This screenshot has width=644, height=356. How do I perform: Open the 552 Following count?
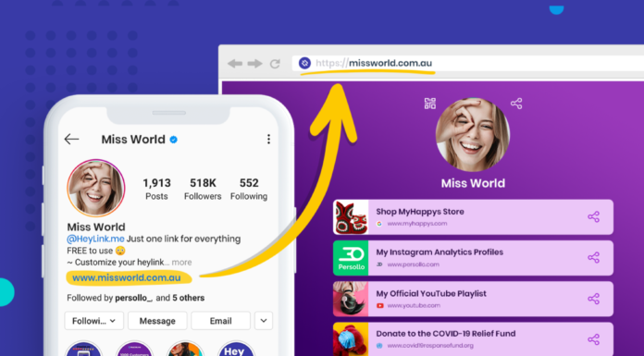[x=249, y=189]
